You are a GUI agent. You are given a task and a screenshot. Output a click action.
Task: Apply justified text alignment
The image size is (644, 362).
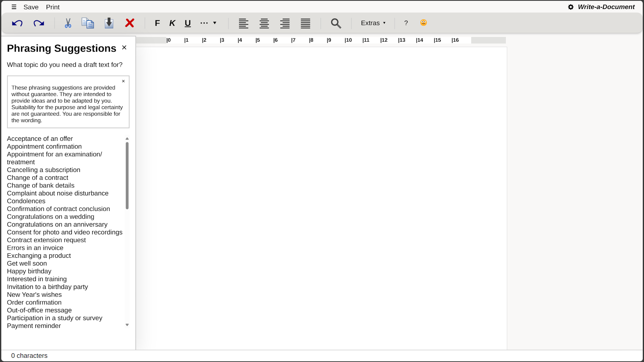pyautogui.click(x=305, y=23)
